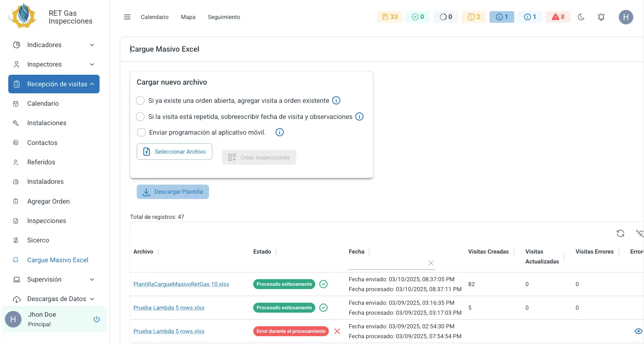Select overwrite visit date and observations option
The image size is (644, 344).
[140, 116]
